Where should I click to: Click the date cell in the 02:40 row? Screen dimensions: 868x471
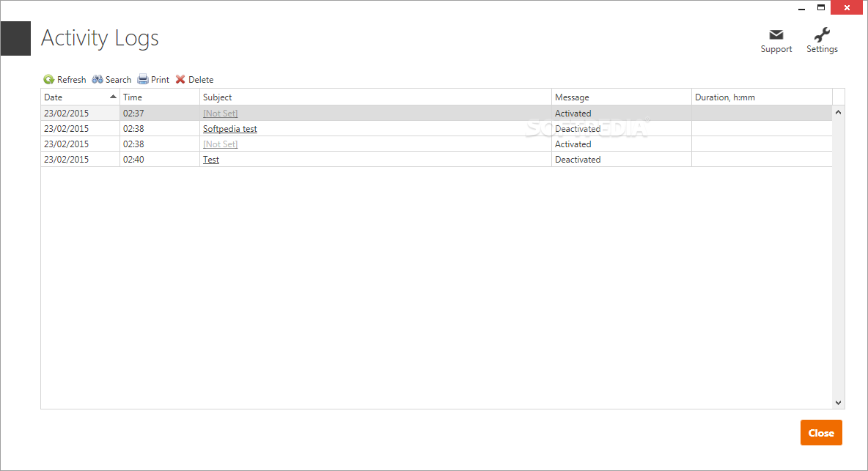tap(80, 159)
